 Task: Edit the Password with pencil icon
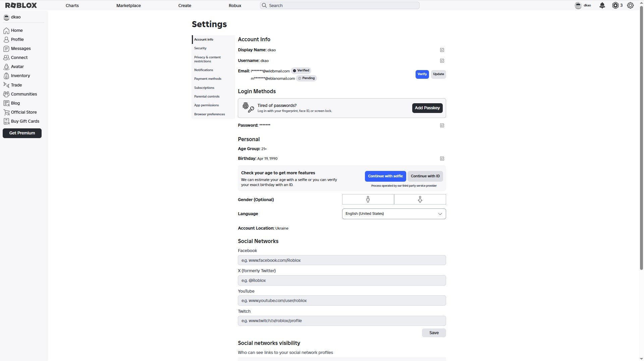(442, 125)
